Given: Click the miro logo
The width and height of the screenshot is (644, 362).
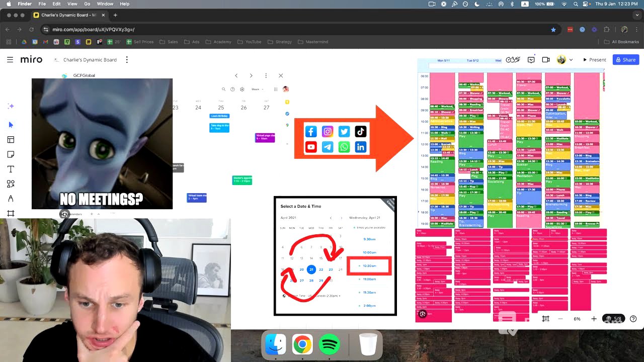Looking at the screenshot, I should pyautogui.click(x=31, y=59).
